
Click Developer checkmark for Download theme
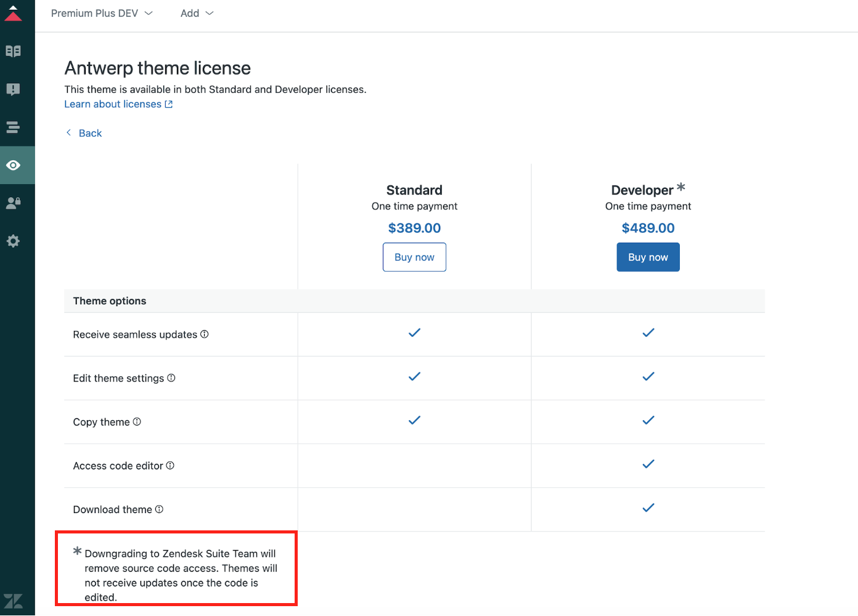(648, 508)
